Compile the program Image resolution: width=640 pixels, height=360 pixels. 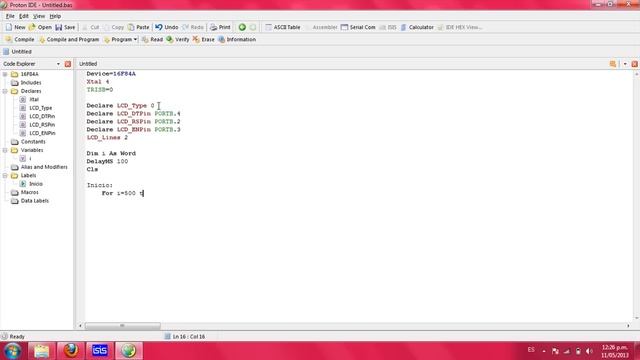pos(20,39)
